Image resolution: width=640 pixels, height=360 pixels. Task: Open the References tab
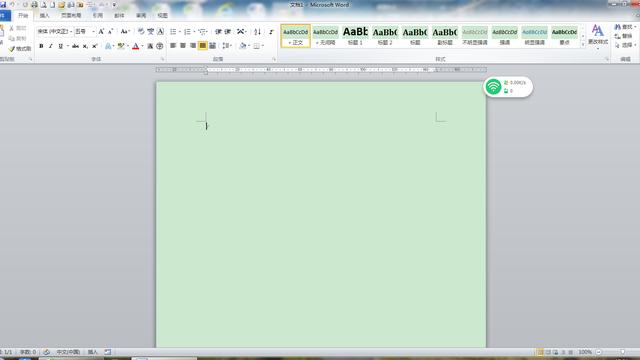[x=98, y=16]
